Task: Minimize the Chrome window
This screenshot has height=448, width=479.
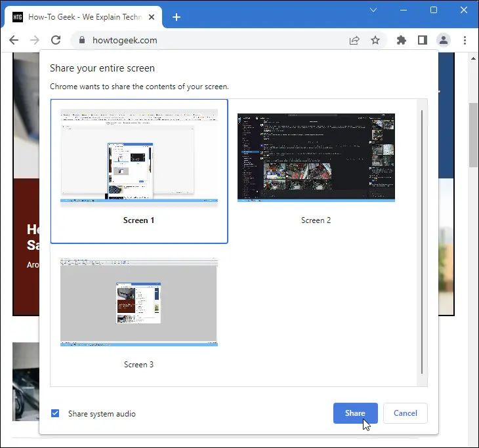Action: click(404, 10)
